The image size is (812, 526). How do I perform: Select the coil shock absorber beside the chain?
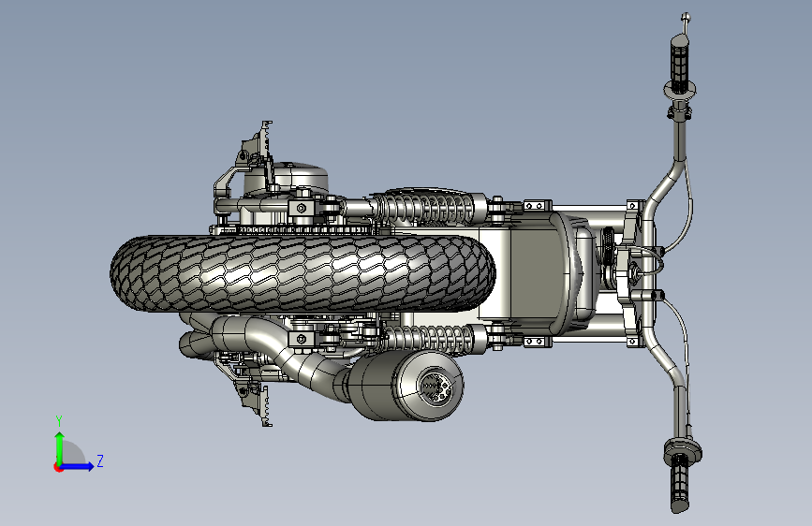[429, 208]
